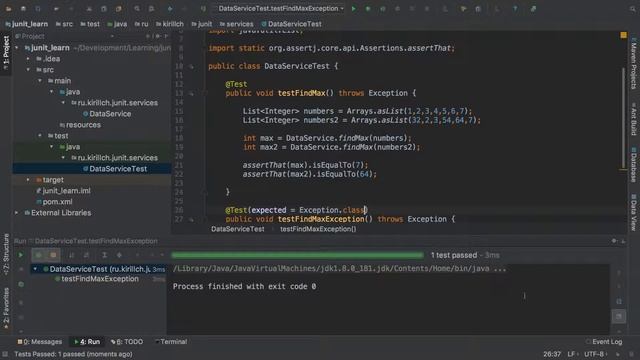The width and height of the screenshot is (640, 360).
Task: Collapse the junit_learn root node
Action: coord(17,48)
